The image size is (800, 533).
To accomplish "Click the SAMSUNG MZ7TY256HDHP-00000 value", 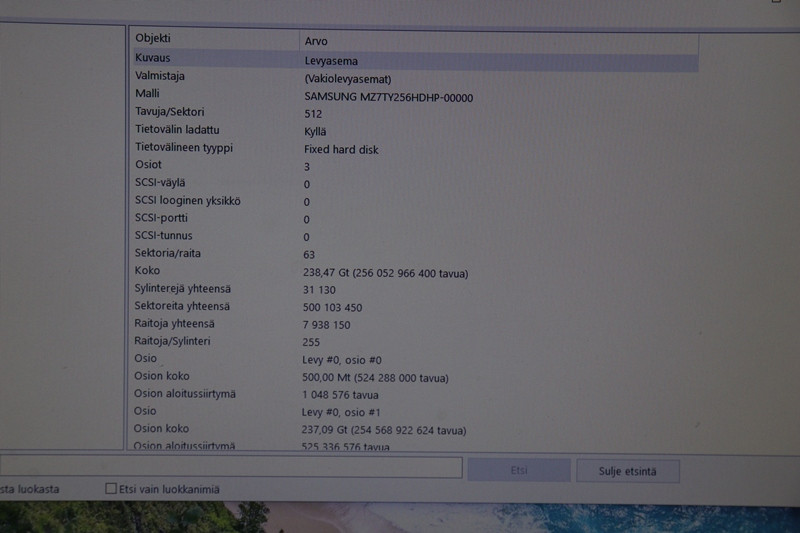I will 388,97.
